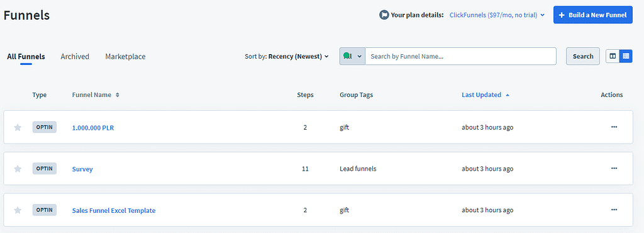Switch to grid view layout
This screenshot has height=233, width=644.
pos(613,56)
